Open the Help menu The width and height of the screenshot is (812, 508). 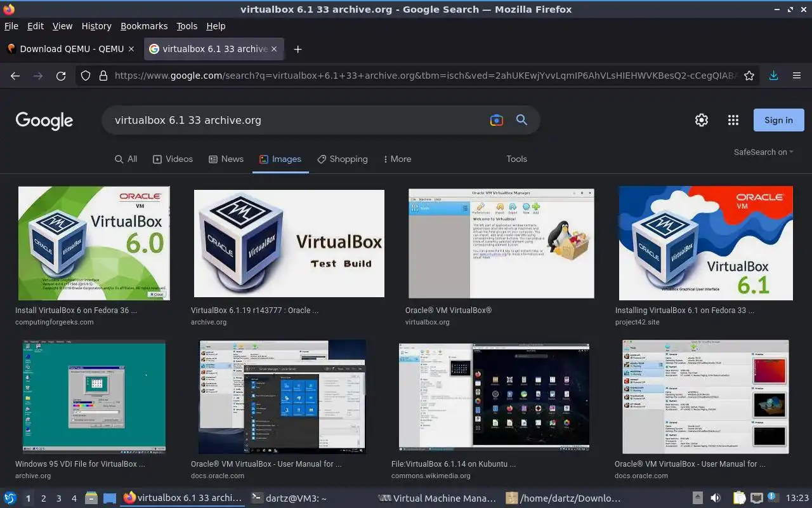coord(216,26)
